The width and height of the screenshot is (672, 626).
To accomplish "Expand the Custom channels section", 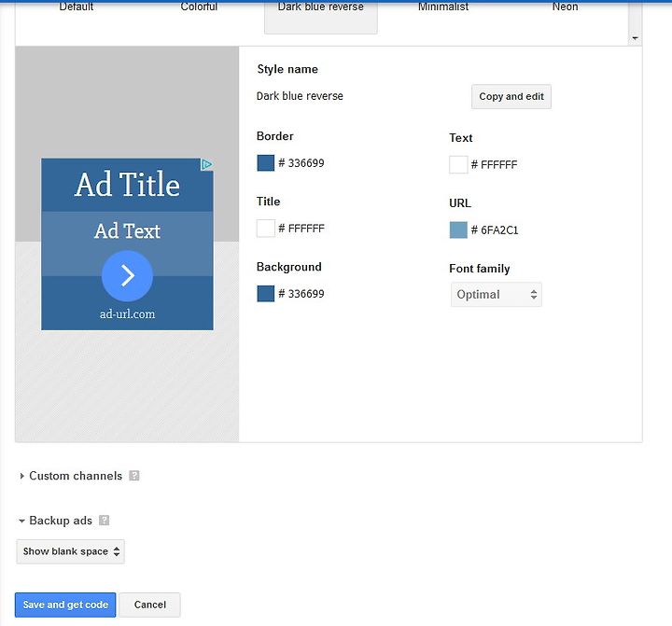I will click(x=22, y=476).
